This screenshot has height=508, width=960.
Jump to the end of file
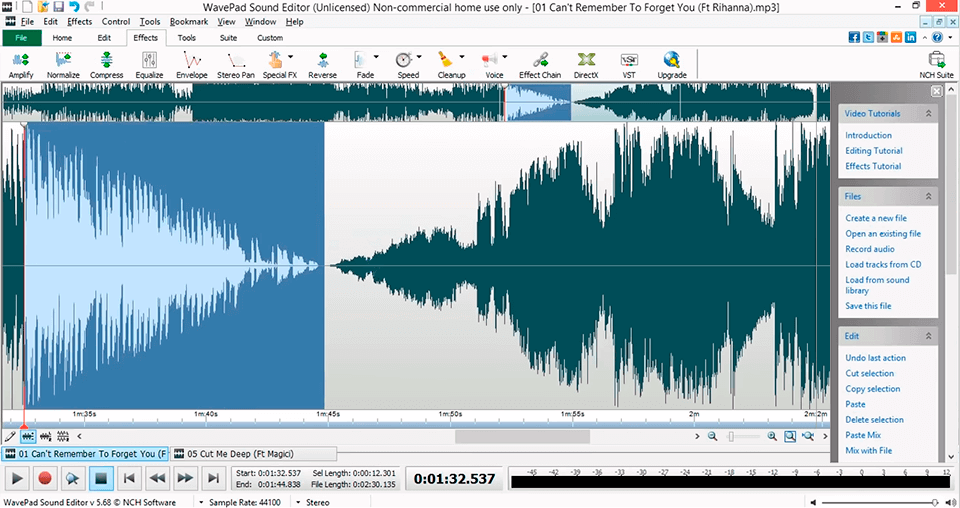213,479
